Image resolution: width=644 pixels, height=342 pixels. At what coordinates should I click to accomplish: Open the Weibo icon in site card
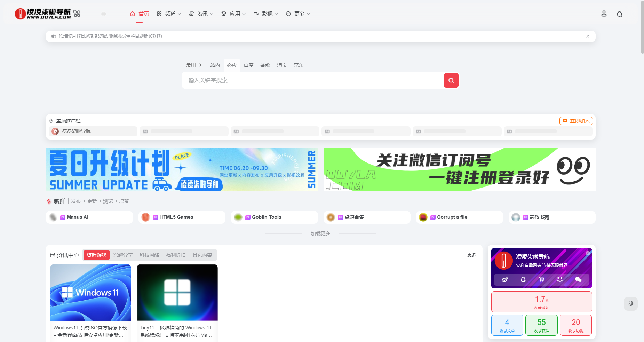(x=504, y=279)
